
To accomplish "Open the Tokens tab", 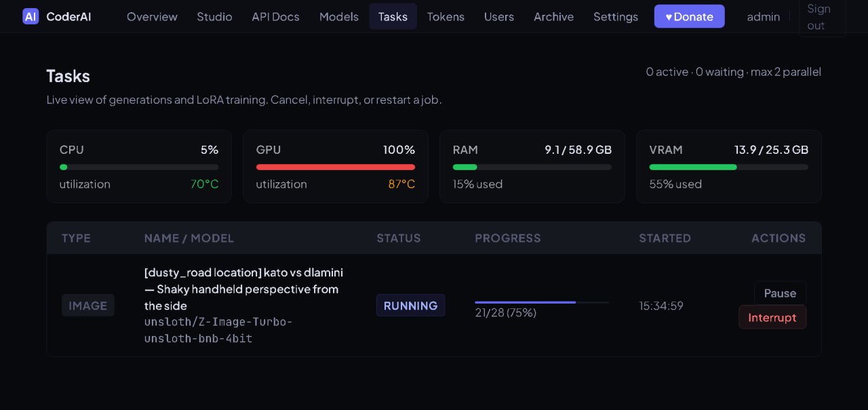I will coord(446,16).
